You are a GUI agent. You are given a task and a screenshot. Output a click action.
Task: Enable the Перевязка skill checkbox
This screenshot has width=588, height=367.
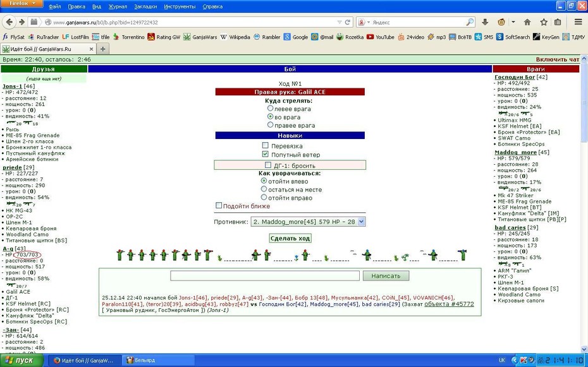pyautogui.click(x=265, y=145)
